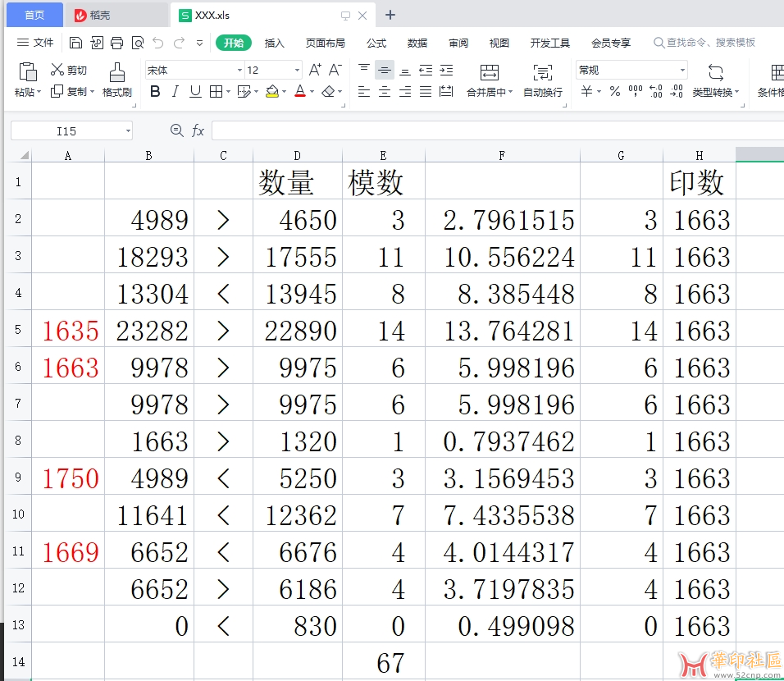
Task: Toggle bold formatting
Action: coord(155,92)
